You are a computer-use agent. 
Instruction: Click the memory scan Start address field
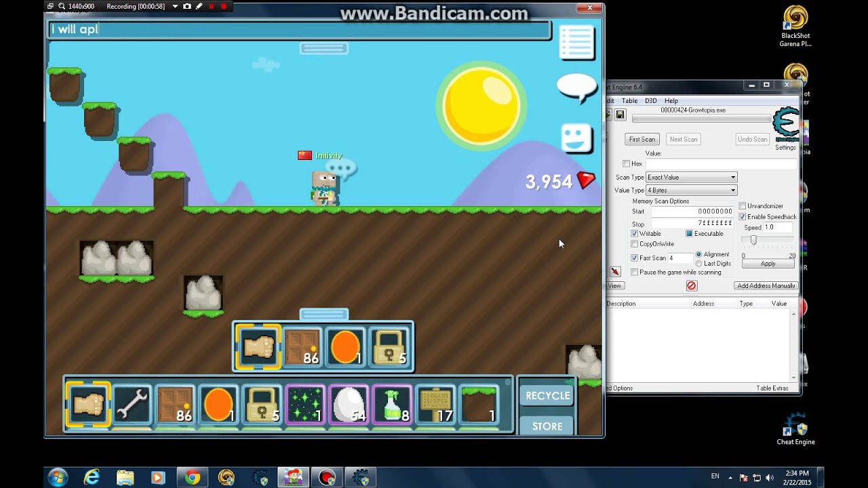point(692,211)
